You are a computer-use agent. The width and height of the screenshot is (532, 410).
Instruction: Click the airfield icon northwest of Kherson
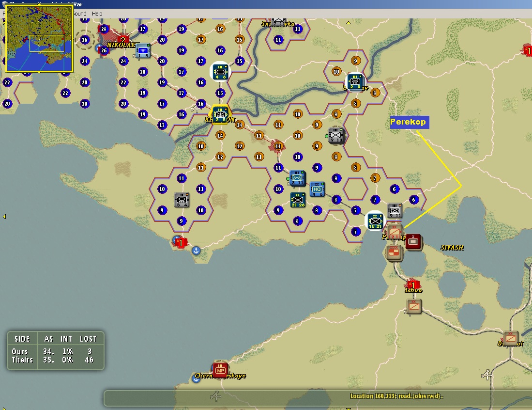196,110
